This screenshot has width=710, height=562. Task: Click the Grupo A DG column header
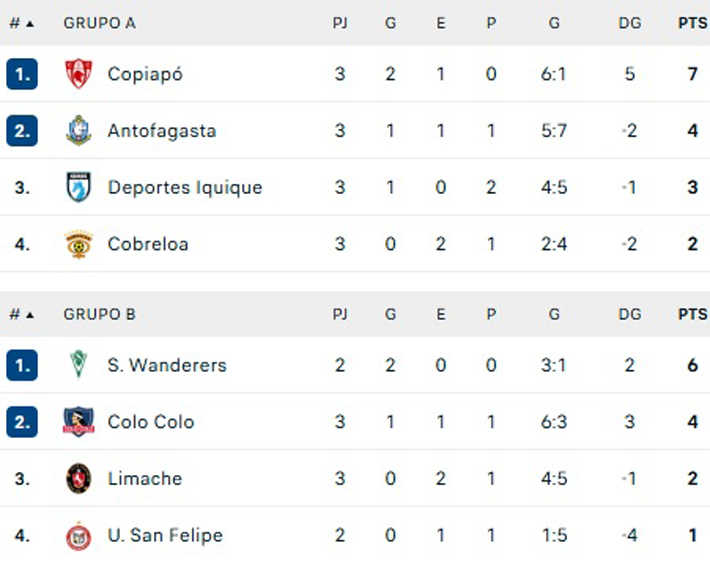click(x=630, y=23)
